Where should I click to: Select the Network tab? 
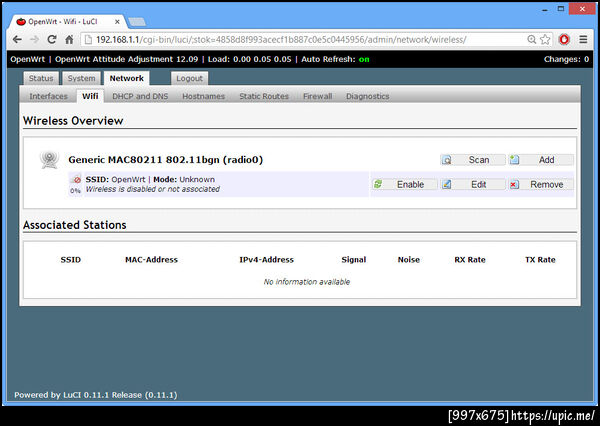click(127, 78)
